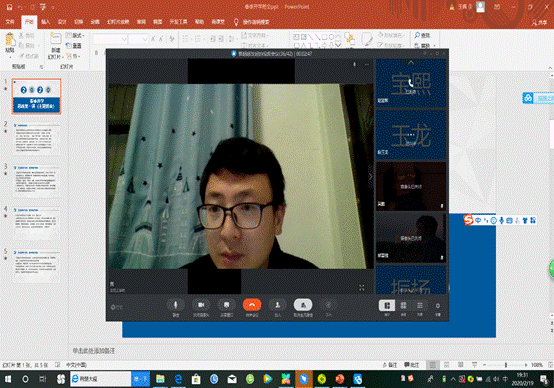Click the Paste icon in the PowerPoint ribbon
This screenshot has width=554, height=388.
pyautogui.click(x=10, y=40)
